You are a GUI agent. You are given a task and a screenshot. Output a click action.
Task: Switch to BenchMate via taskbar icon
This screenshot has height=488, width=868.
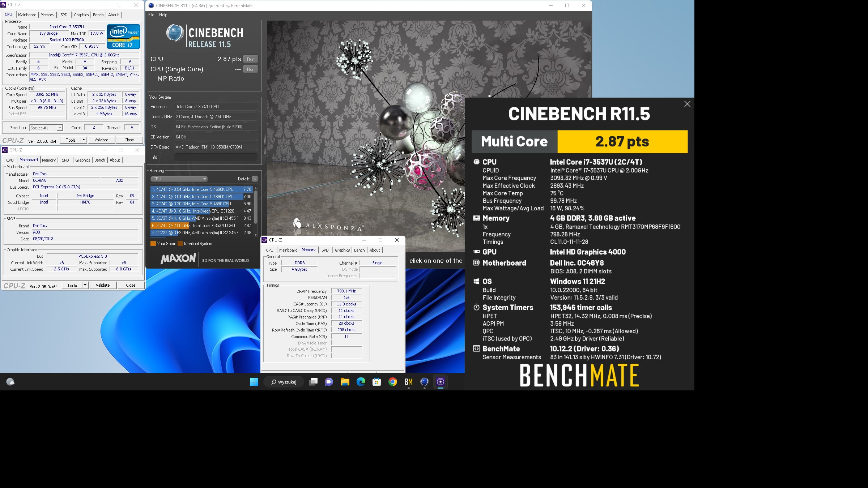coord(408,382)
